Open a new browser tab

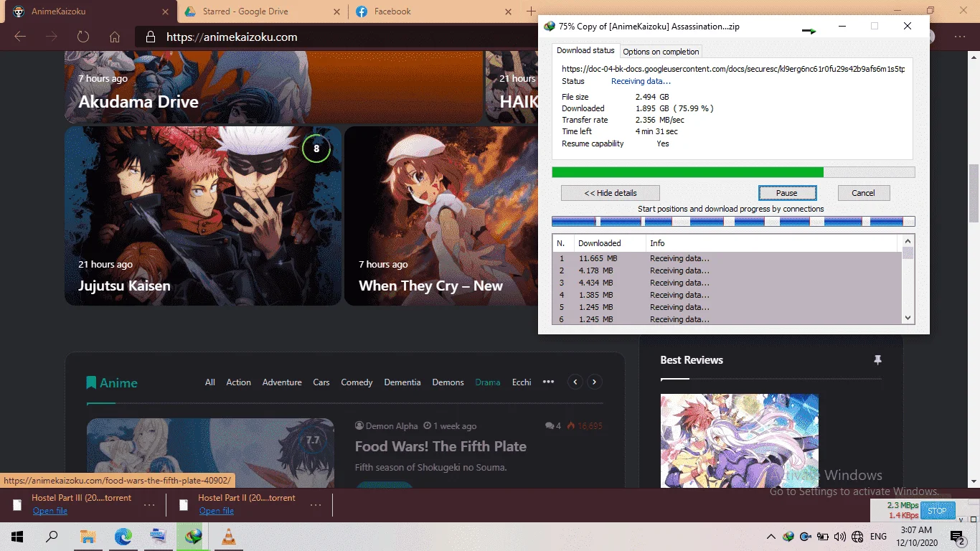531,11
